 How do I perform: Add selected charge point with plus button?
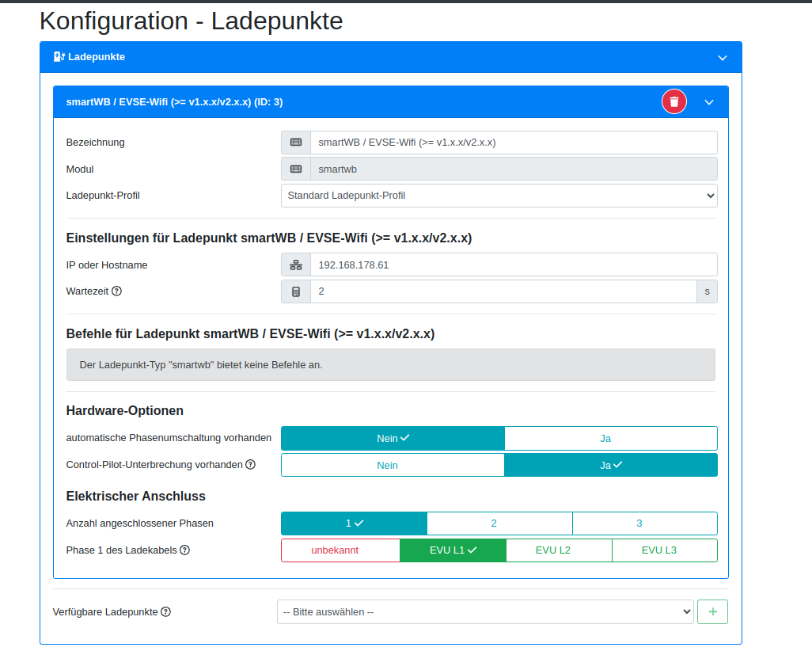point(712,611)
